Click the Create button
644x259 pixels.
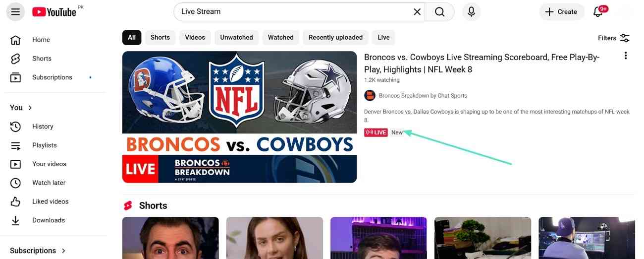click(x=562, y=11)
